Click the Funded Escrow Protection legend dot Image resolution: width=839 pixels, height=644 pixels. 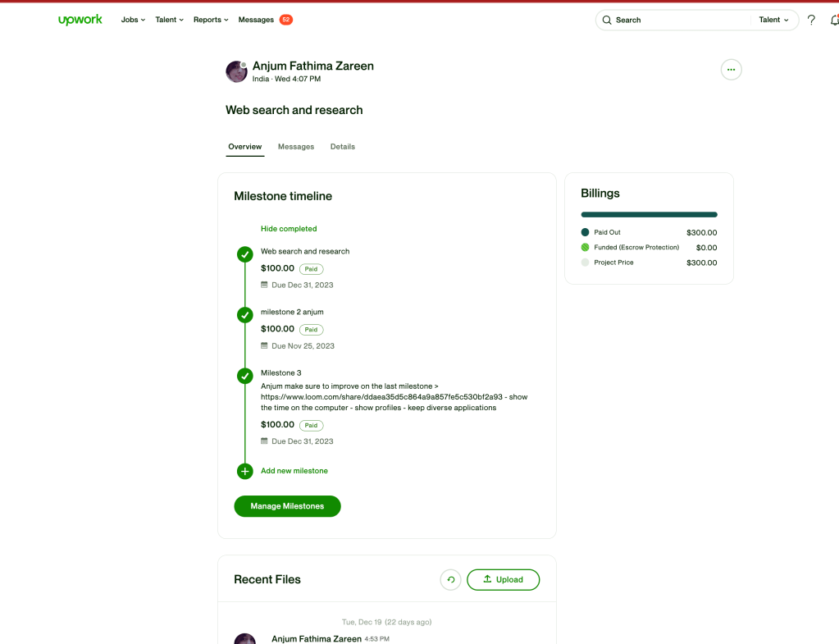point(585,247)
